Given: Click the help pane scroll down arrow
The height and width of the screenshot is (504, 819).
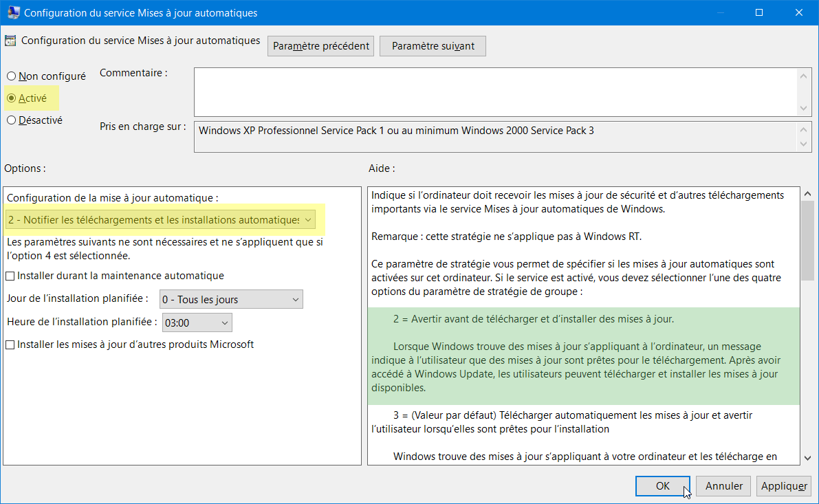Looking at the screenshot, I should coord(807,458).
